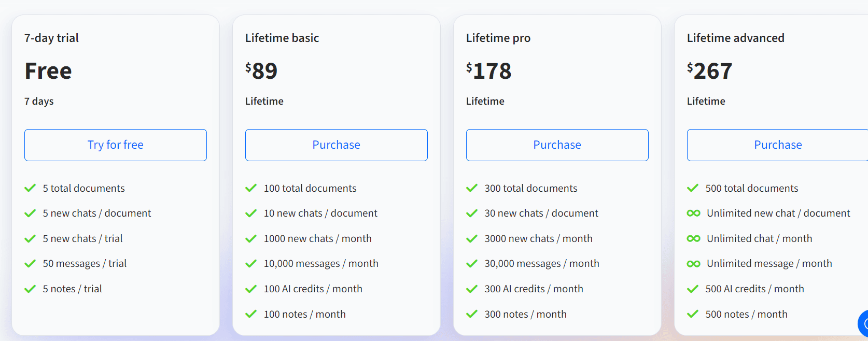Click the 100 AI credits / month text
868x341 pixels.
[313, 289]
